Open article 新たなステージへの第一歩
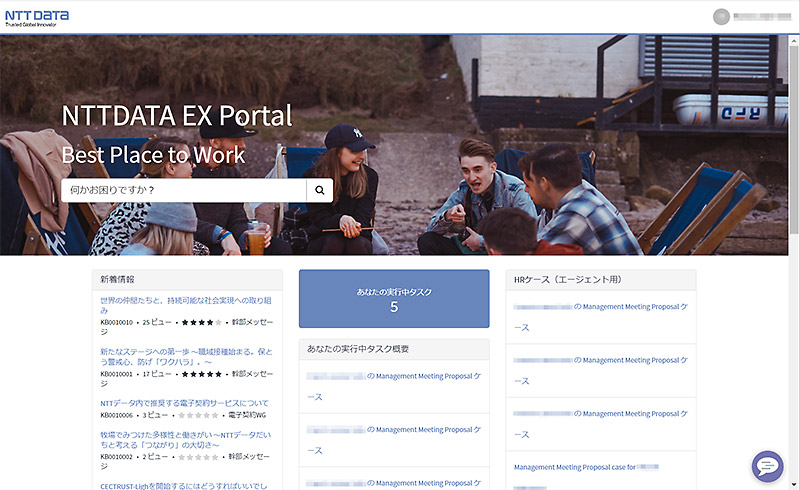800x490 pixels. (186, 357)
